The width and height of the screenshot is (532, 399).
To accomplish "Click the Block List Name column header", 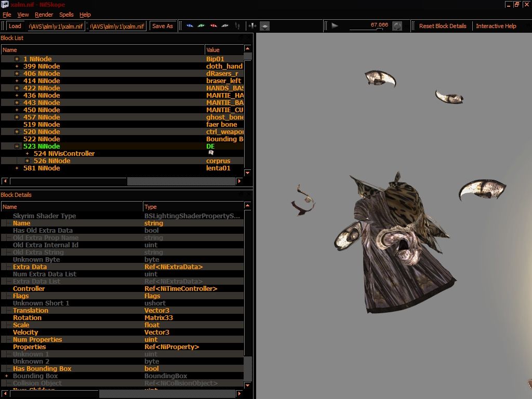I will pos(103,50).
